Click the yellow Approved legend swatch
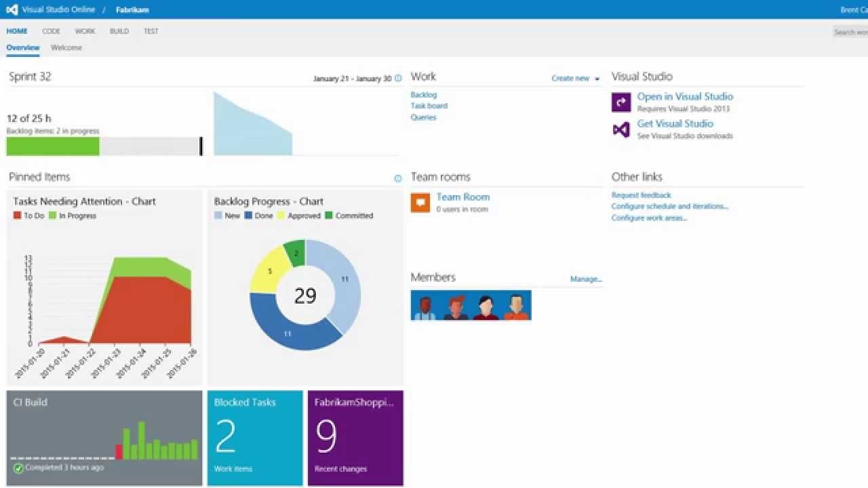868x488 pixels. 281,216
